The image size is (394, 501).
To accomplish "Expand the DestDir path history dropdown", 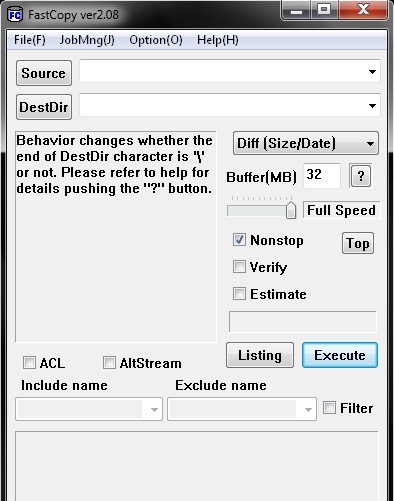I will pyautogui.click(x=372, y=106).
